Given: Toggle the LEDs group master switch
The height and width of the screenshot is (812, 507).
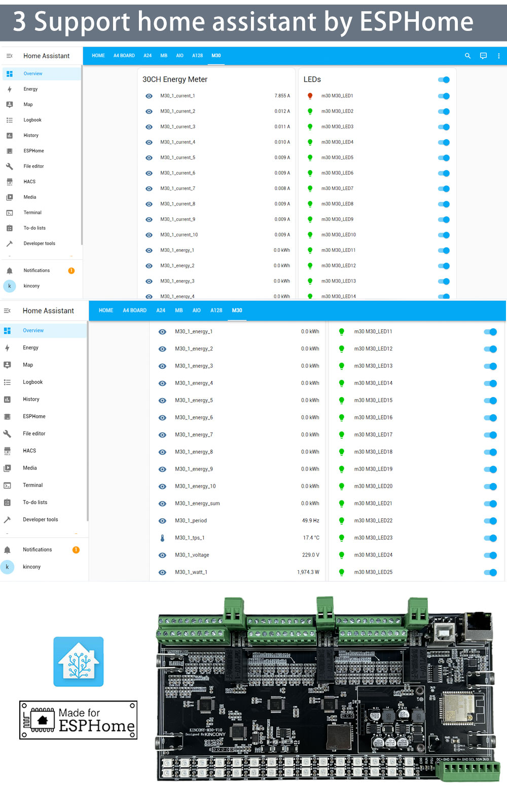Looking at the screenshot, I should (x=444, y=80).
